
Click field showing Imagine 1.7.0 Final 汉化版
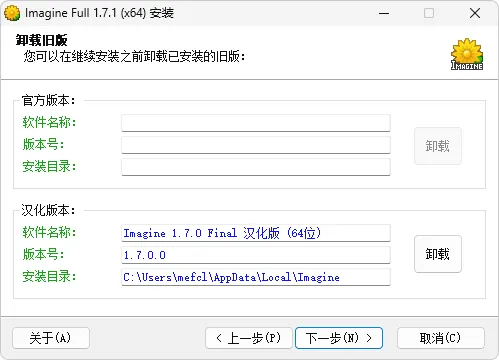point(256,233)
